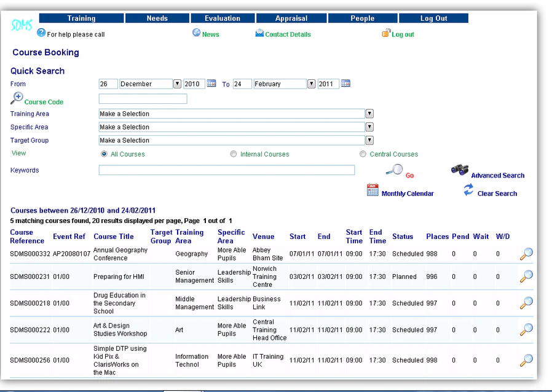The height and width of the screenshot is (392, 552).
Task: View details for Annual Geography Conference row
Action: [526, 254]
